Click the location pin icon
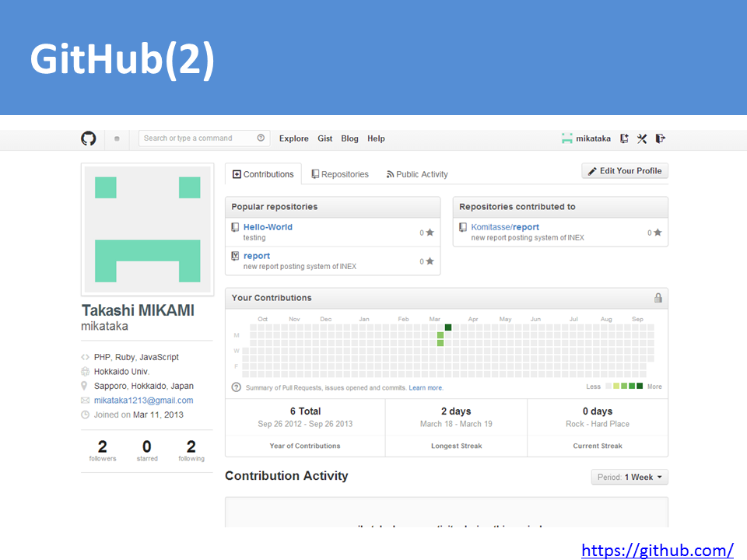 (84, 386)
